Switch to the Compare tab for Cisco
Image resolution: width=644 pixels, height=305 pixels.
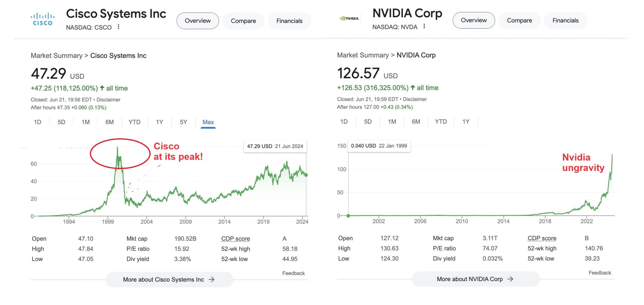click(243, 21)
